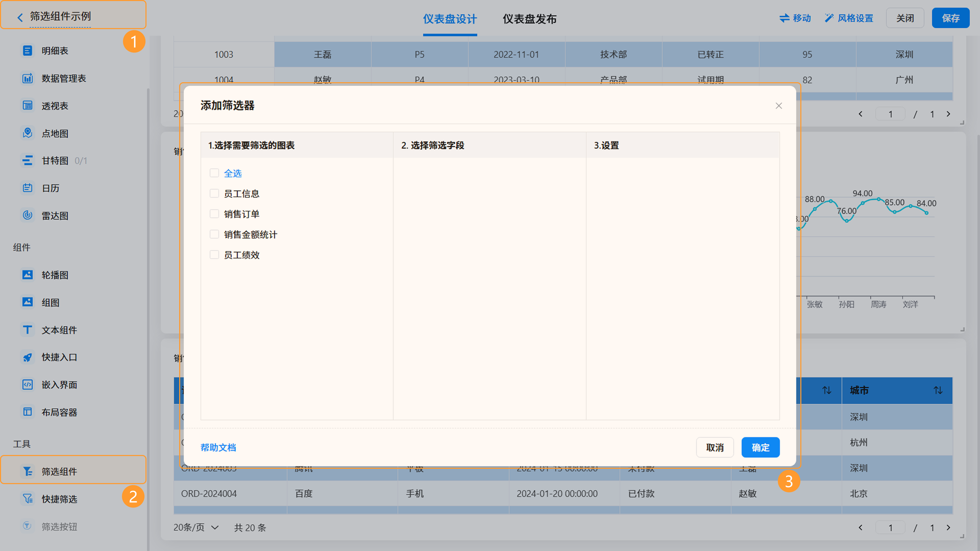Select the 快捷筛选 icon

coord(27,499)
